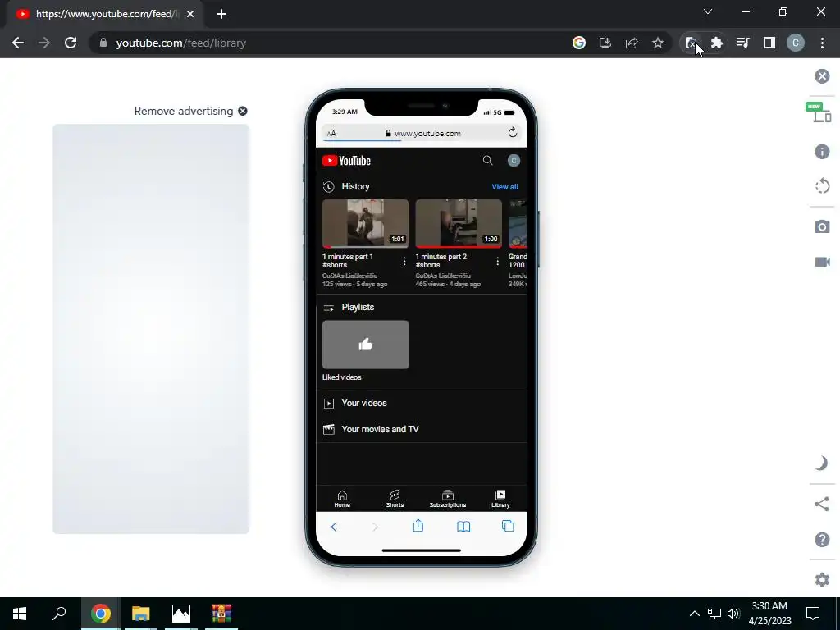The height and width of the screenshot is (630, 840).
Task: Click the History heading in YouTube
Action: tap(355, 186)
